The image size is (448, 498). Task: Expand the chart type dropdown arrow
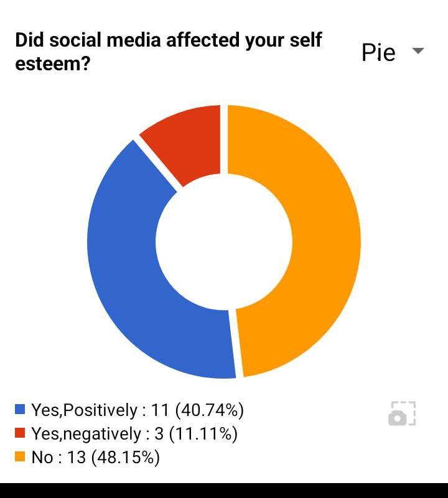418,51
